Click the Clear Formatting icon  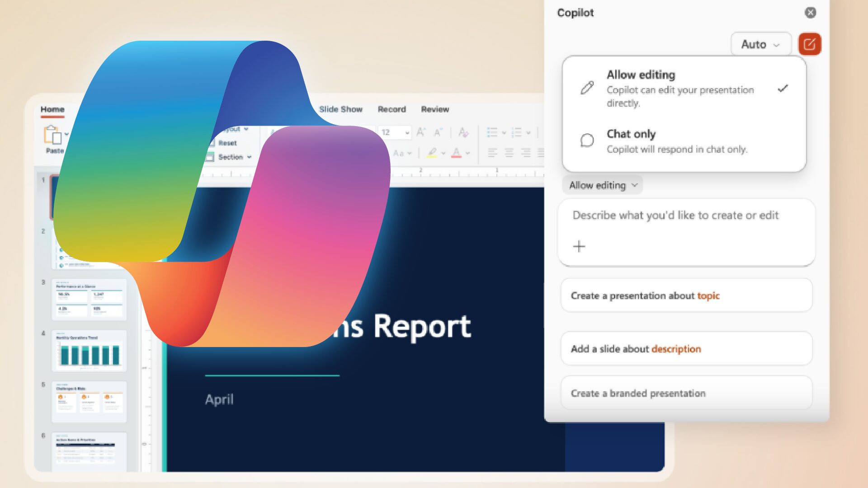pos(463,132)
